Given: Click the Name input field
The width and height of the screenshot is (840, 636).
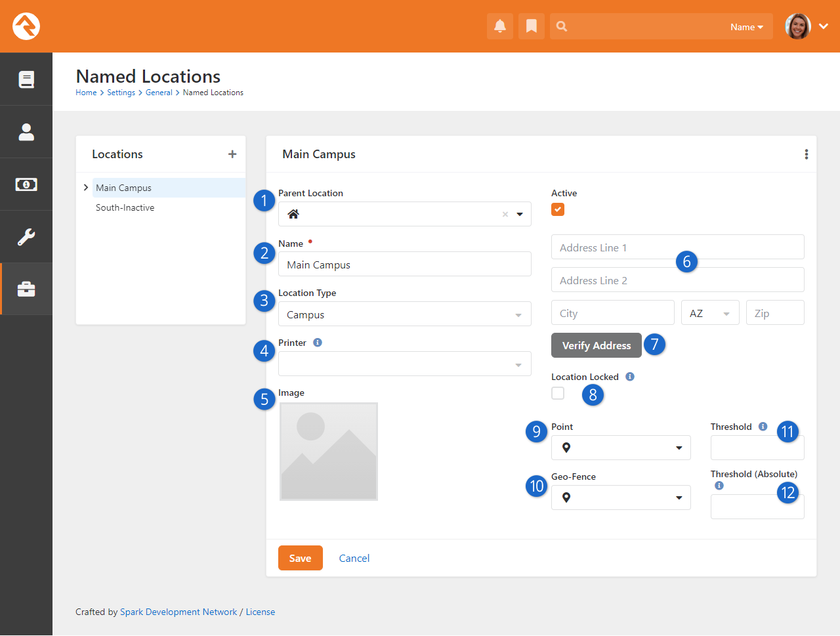Looking at the screenshot, I should pos(405,265).
